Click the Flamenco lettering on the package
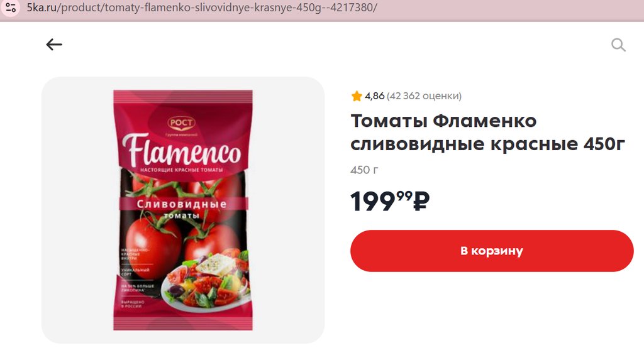 pyautogui.click(x=181, y=150)
